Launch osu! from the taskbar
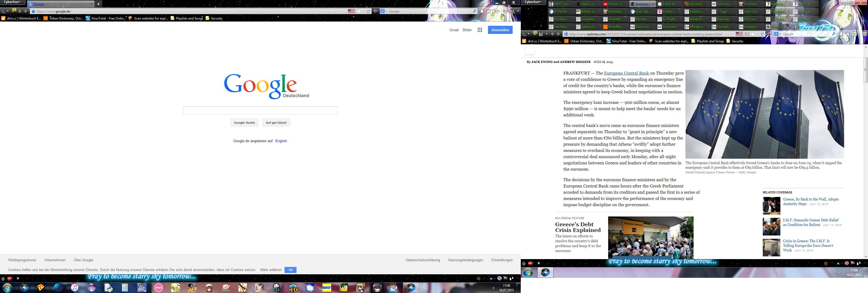The width and height of the screenshot is (868, 293). point(158,288)
